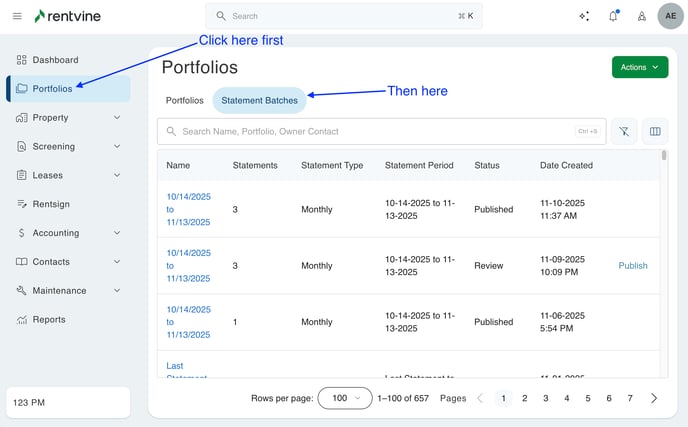Switch to the Portfolios tab

184,100
